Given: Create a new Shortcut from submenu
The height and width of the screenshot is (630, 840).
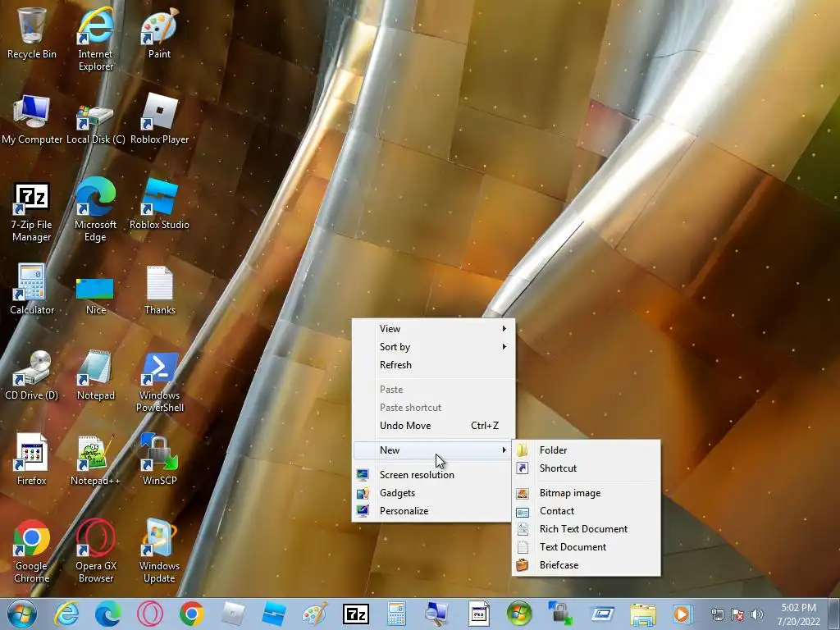Looking at the screenshot, I should point(586,468).
